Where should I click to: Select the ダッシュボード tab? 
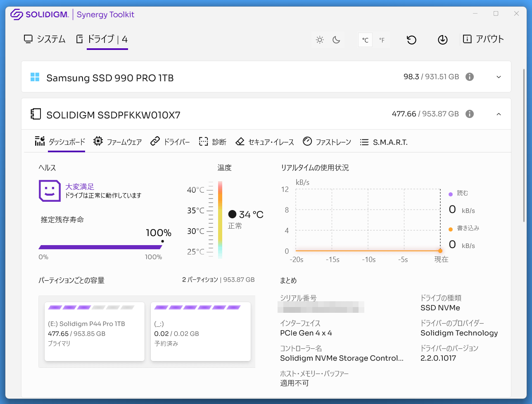(x=60, y=142)
